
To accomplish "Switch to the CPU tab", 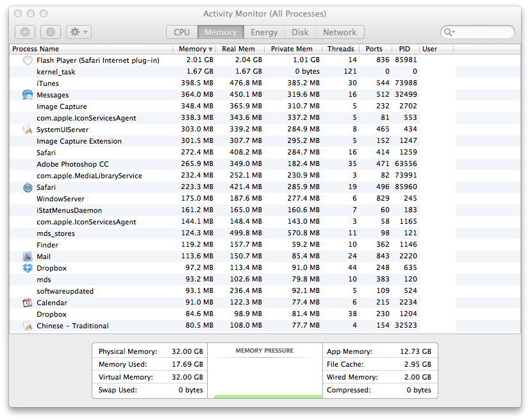I will (x=181, y=32).
